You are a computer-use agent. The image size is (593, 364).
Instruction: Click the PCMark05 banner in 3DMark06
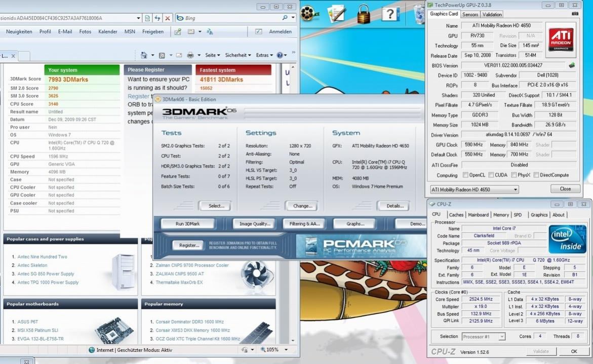pos(361,246)
